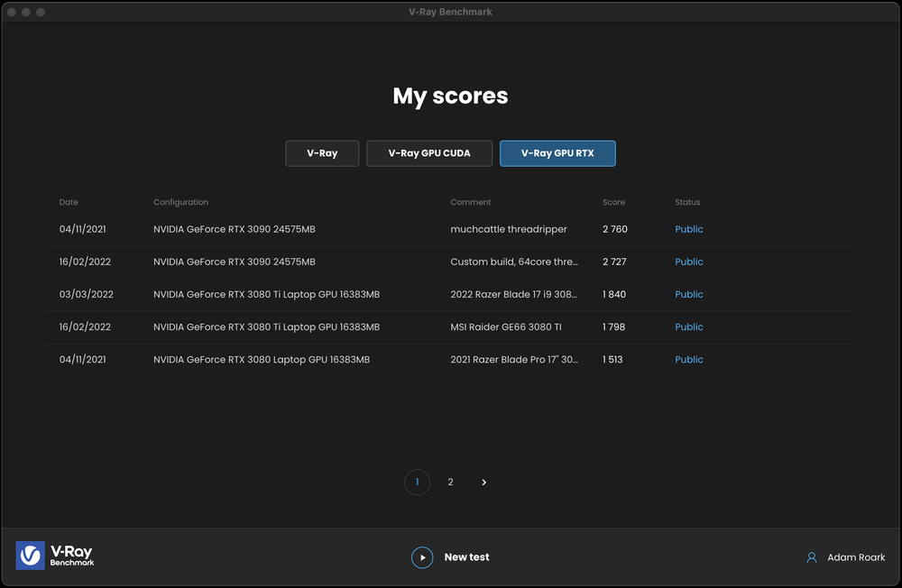The image size is (902, 588).
Task: Select the V-Ray GPU RTX tab
Action: click(557, 153)
